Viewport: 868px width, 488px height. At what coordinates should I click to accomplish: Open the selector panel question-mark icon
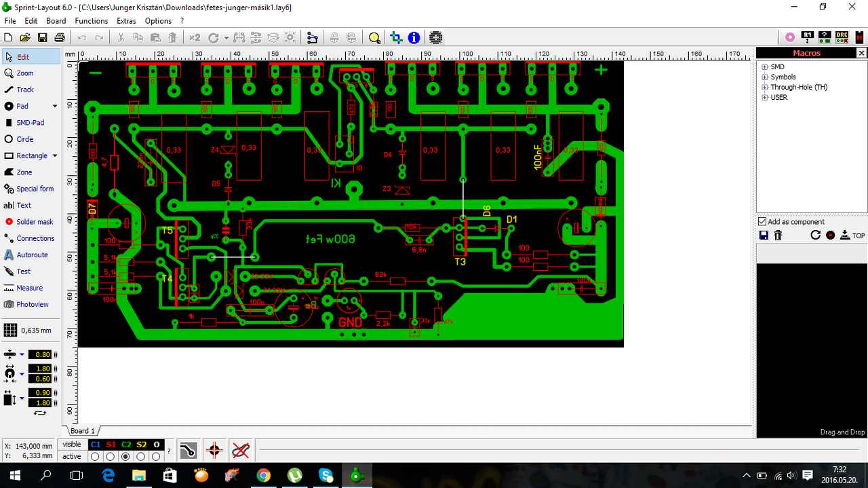click(x=824, y=37)
